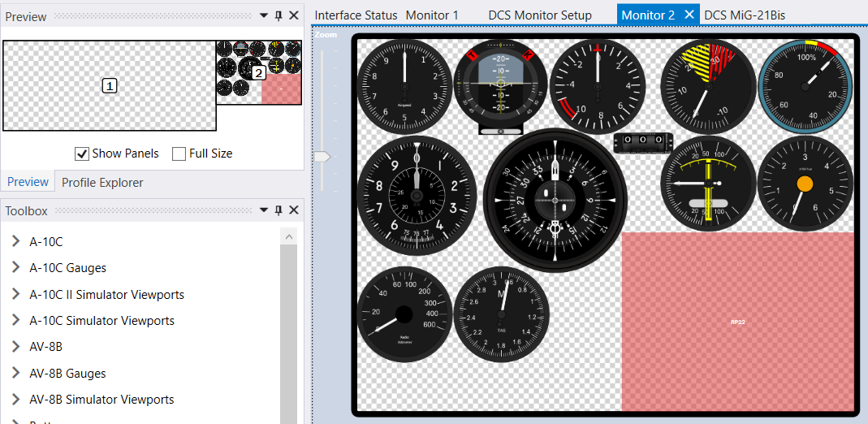Click the Radio Altimeter gauge
The width and height of the screenshot is (868, 424).
point(404,314)
